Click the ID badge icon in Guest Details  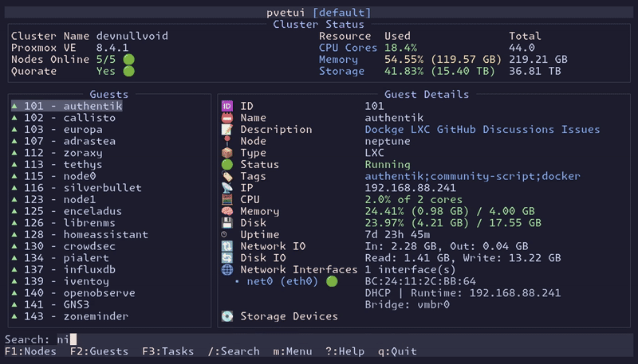point(227,106)
